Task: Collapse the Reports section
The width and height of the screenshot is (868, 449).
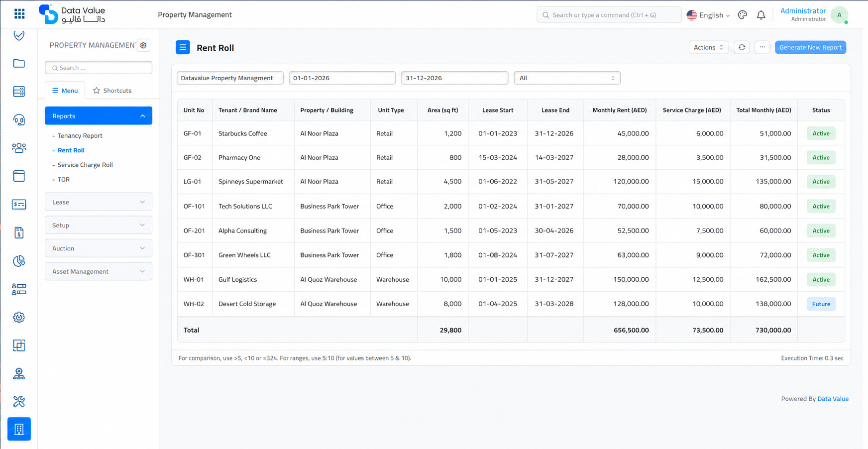Action: [x=99, y=116]
